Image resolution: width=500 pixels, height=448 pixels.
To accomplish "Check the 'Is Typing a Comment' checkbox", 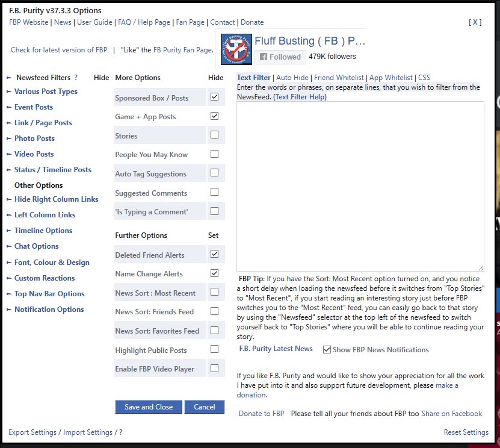I will click(215, 211).
